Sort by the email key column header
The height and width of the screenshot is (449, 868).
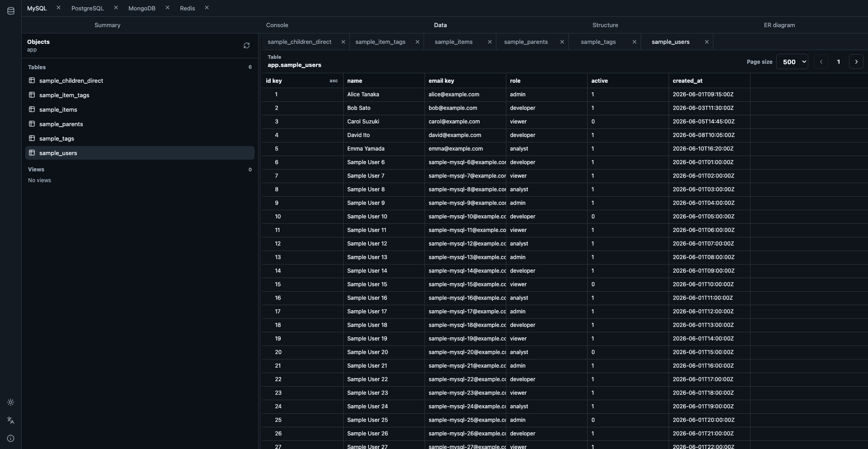465,81
